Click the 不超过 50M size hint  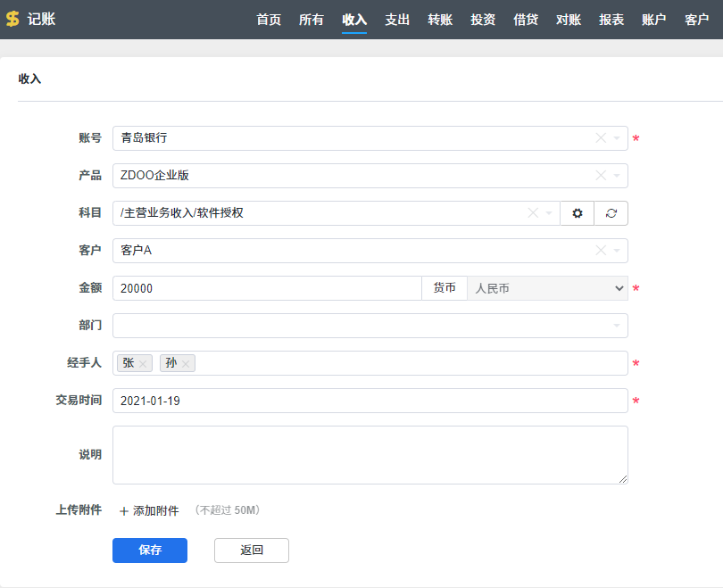tap(228, 510)
